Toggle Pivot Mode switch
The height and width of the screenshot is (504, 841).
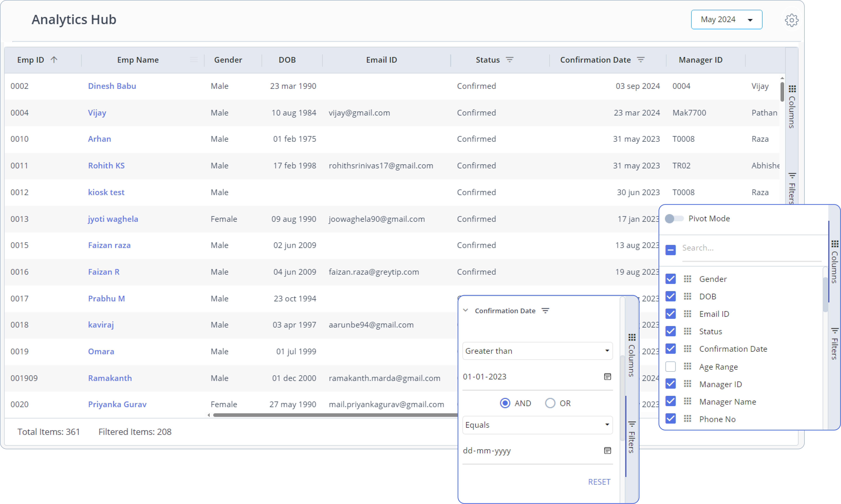pos(674,218)
